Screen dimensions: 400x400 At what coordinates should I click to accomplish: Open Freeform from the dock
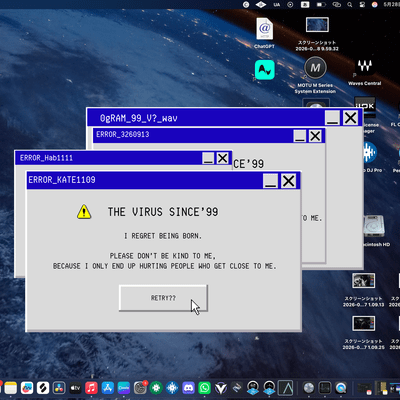click(27, 388)
